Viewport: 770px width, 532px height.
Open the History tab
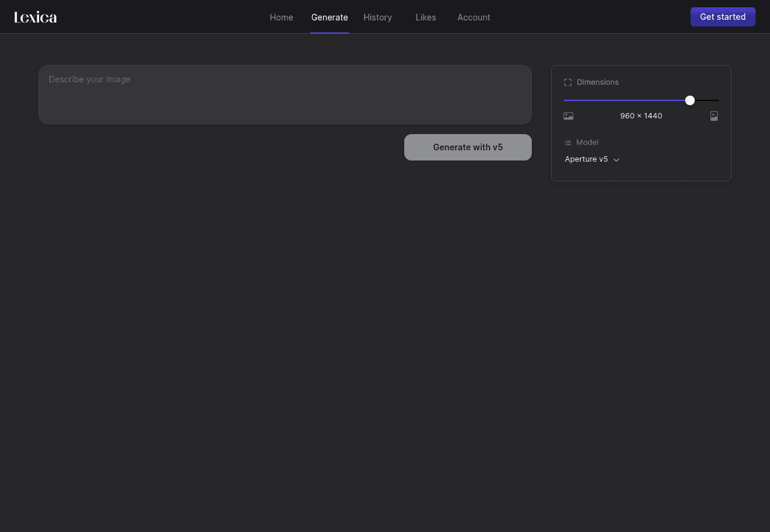[x=377, y=17]
